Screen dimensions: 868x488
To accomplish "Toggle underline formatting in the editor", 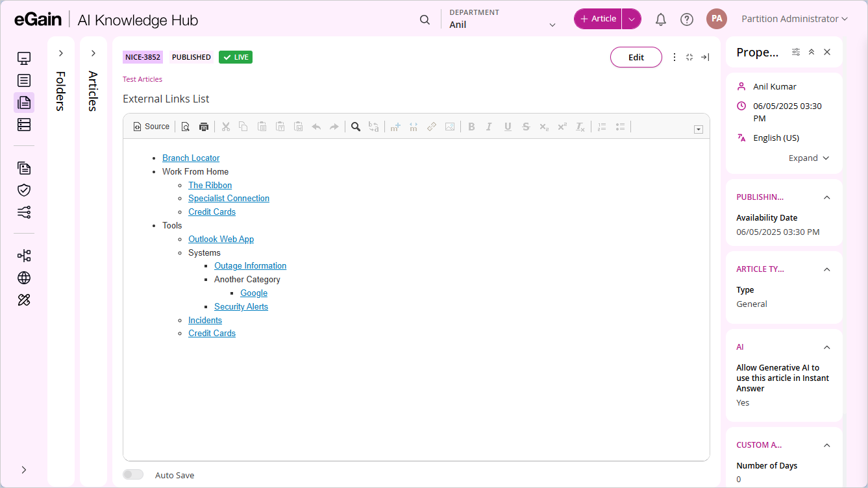I will click(507, 127).
